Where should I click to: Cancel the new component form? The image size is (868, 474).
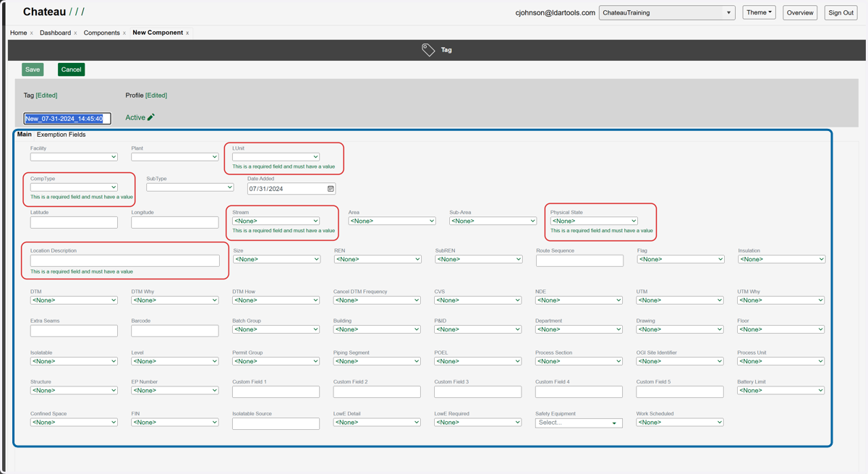coord(71,69)
